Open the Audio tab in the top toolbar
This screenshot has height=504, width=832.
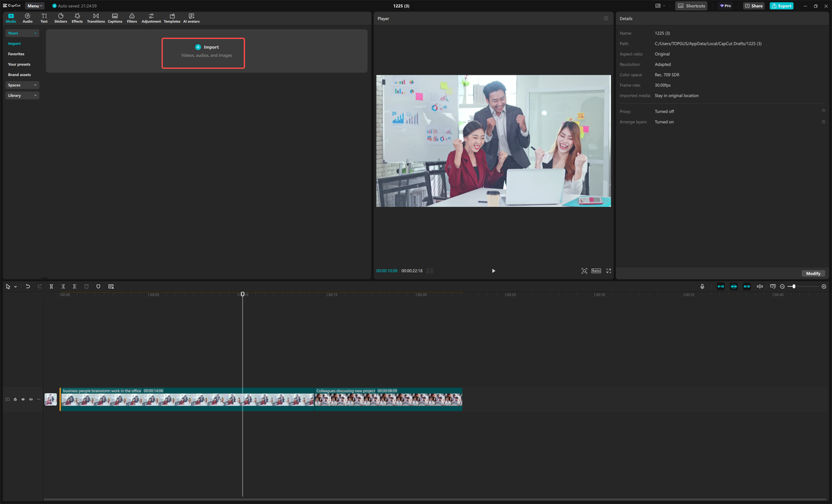point(27,18)
